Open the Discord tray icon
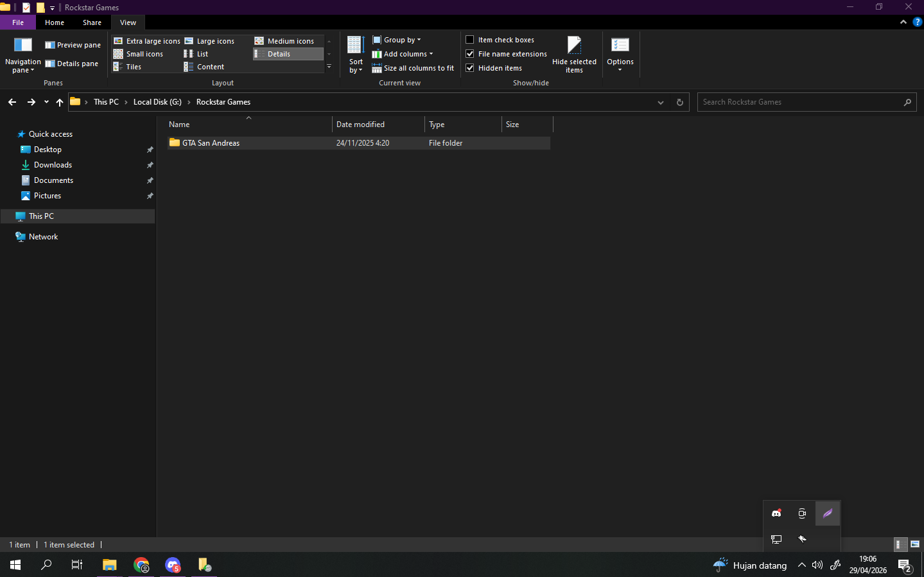 776,513
